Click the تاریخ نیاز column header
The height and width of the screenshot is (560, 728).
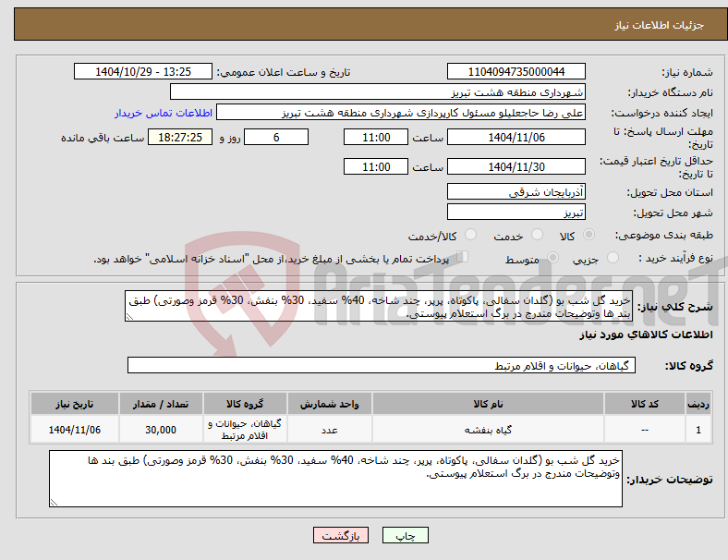click(x=75, y=404)
